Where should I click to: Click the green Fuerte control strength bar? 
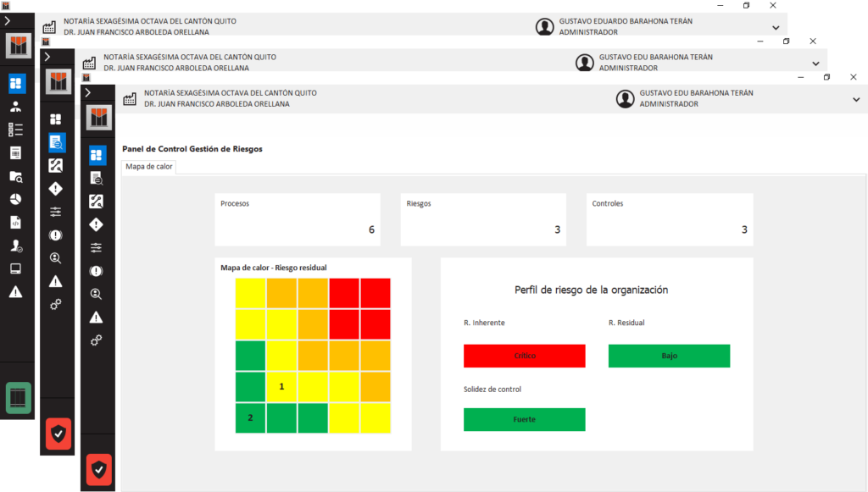pos(524,420)
